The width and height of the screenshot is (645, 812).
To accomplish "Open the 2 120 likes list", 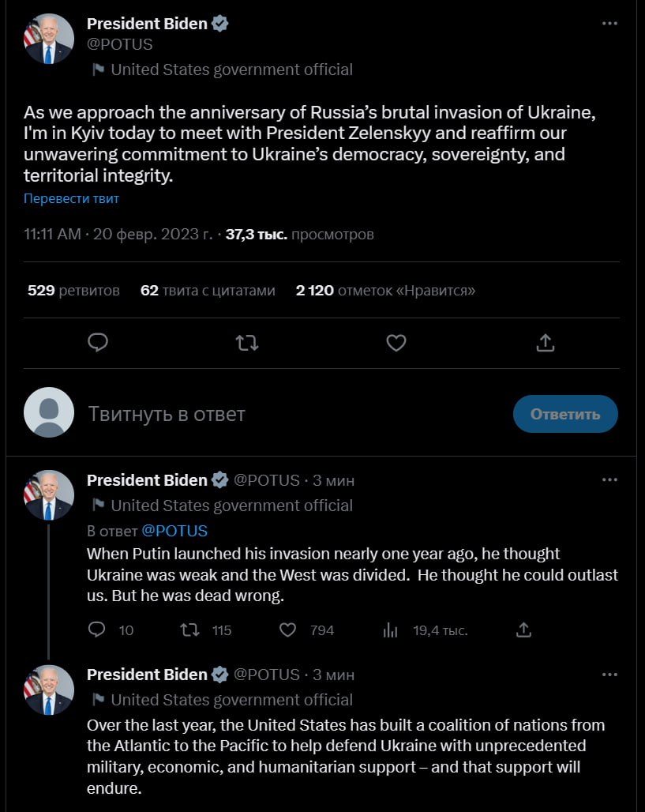I will [385, 290].
